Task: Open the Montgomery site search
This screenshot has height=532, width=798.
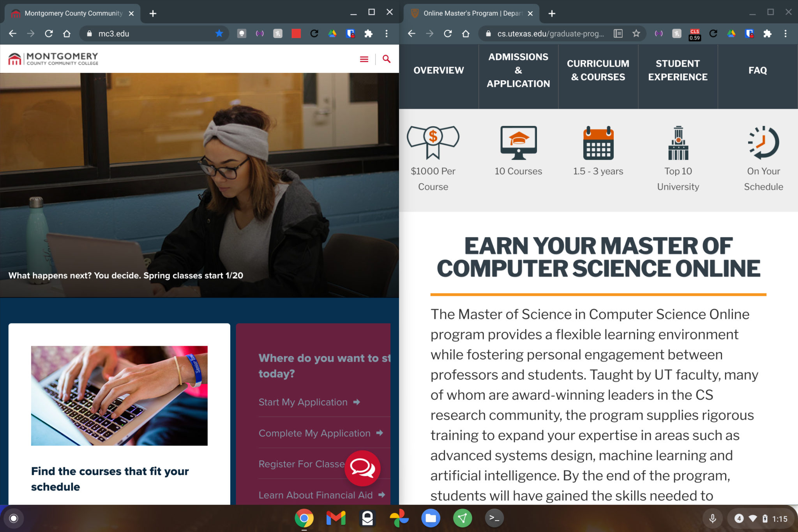Action: pyautogui.click(x=386, y=59)
